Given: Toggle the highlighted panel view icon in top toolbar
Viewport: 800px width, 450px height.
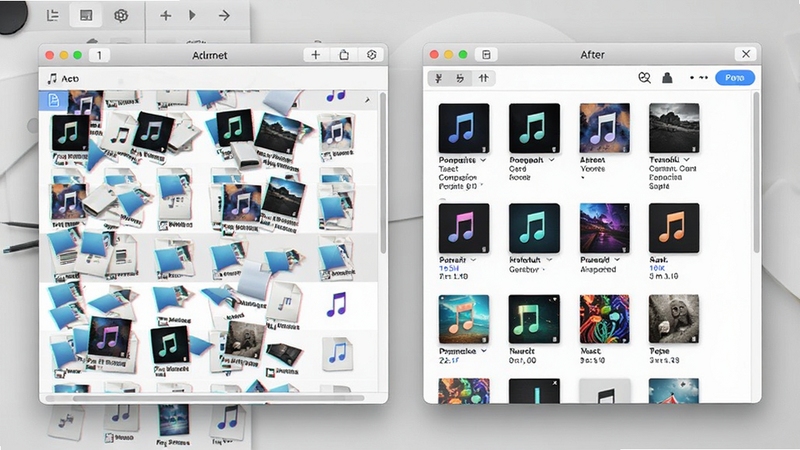Looking at the screenshot, I should click(x=86, y=16).
